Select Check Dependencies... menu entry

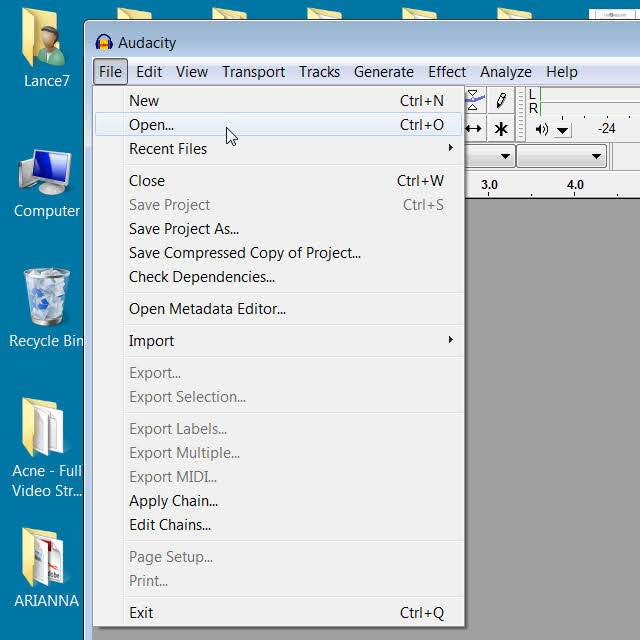279,277
